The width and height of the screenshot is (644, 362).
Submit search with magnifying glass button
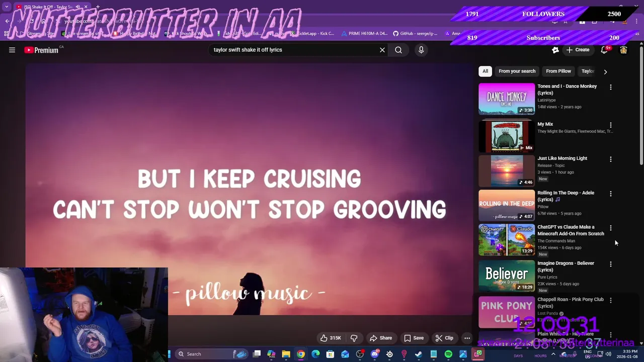pos(398,50)
